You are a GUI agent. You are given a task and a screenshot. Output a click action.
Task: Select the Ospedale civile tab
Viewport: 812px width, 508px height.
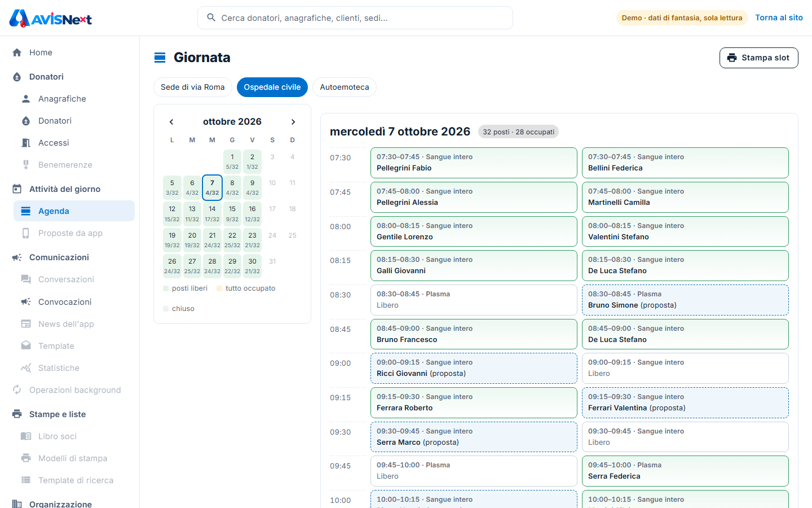pos(272,87)
